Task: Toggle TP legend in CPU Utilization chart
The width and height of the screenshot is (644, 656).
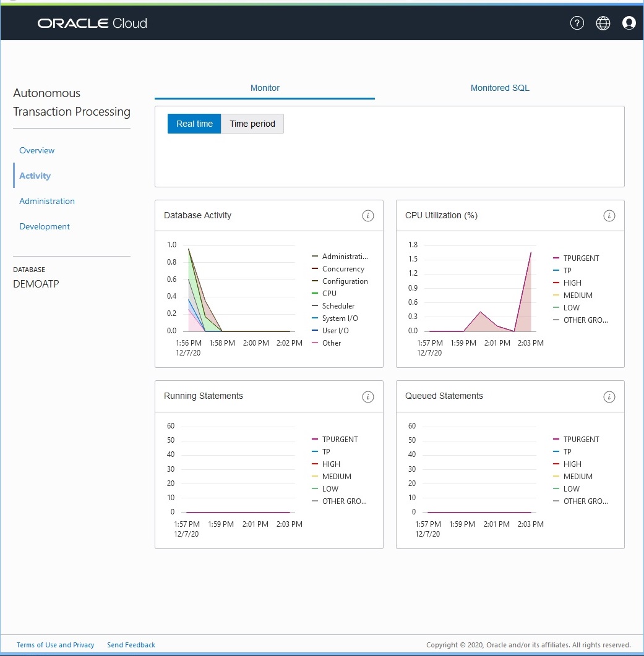Action: click(562, 270)
